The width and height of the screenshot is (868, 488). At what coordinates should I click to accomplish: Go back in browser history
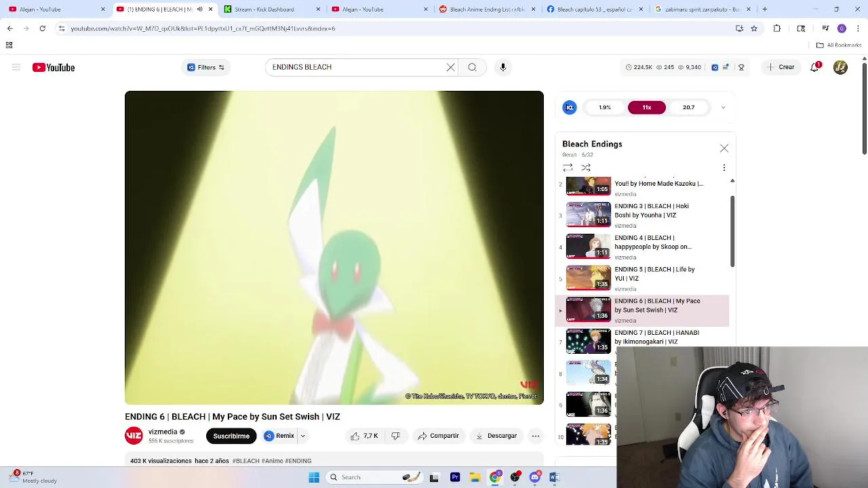point(9,28)
